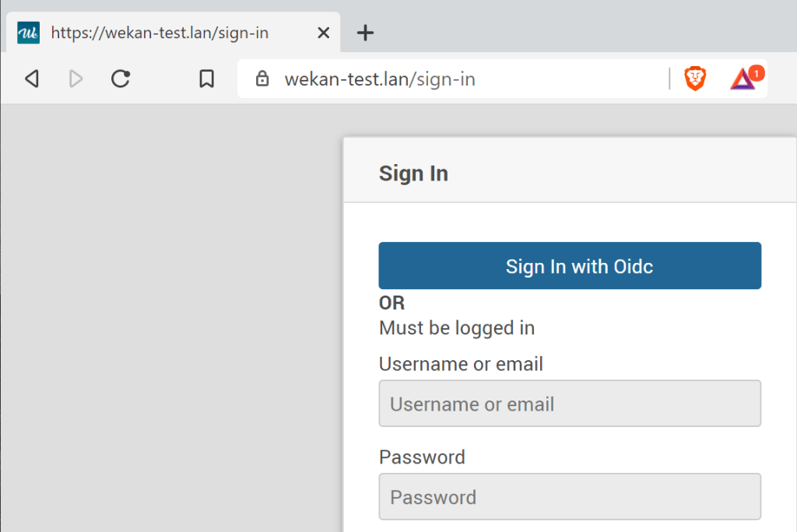Click the address bar URL text
The height and width of the screenshot is (532, 797).
tap(380, 79)
